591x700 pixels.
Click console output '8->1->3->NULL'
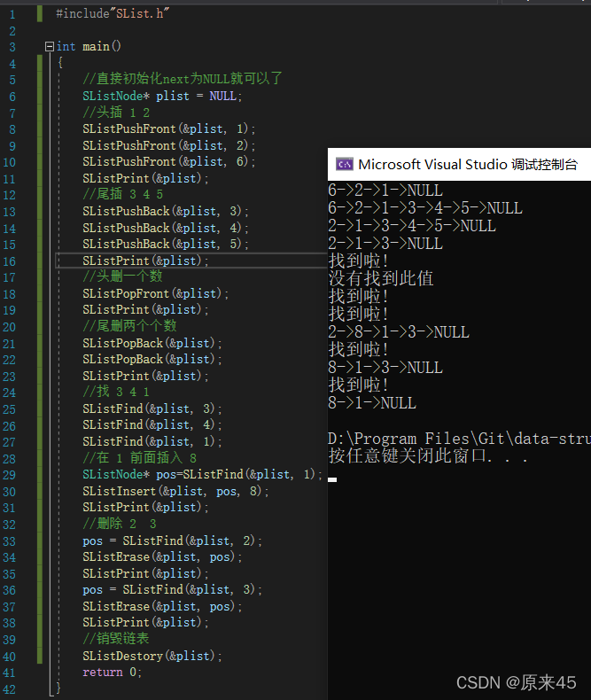385,368
